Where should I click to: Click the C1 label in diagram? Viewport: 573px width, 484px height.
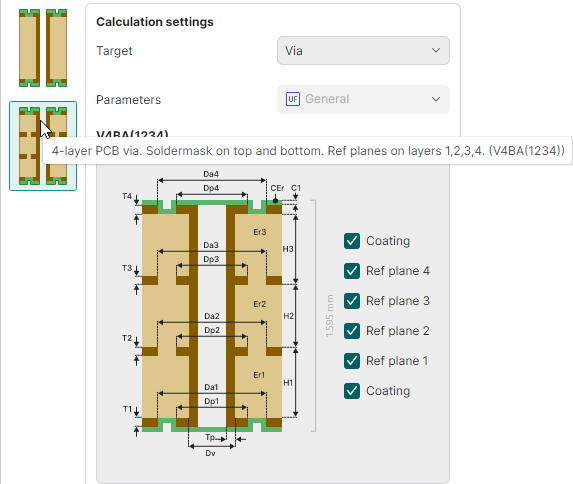tap(296, 188)
